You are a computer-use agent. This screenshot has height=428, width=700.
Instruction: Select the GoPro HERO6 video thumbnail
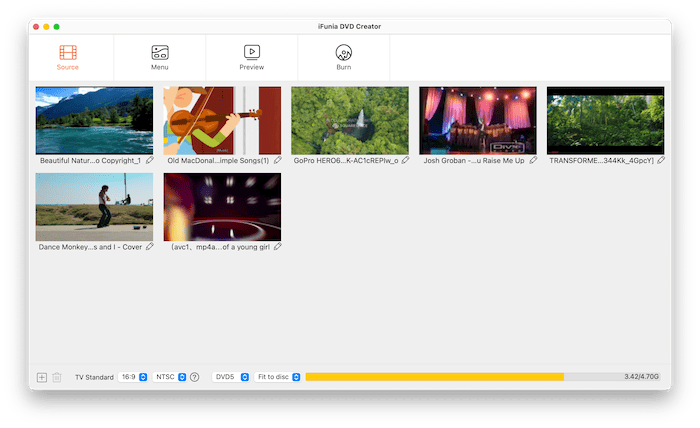[350, 120]
